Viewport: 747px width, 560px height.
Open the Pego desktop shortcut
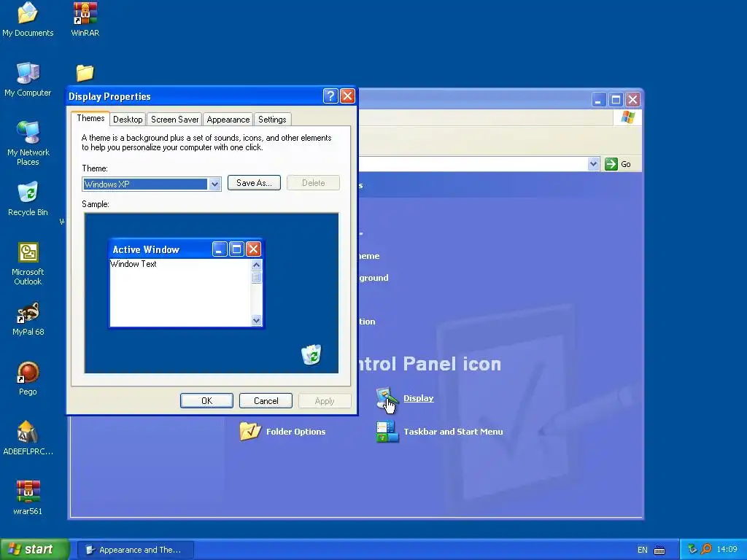tap(28, 378)
